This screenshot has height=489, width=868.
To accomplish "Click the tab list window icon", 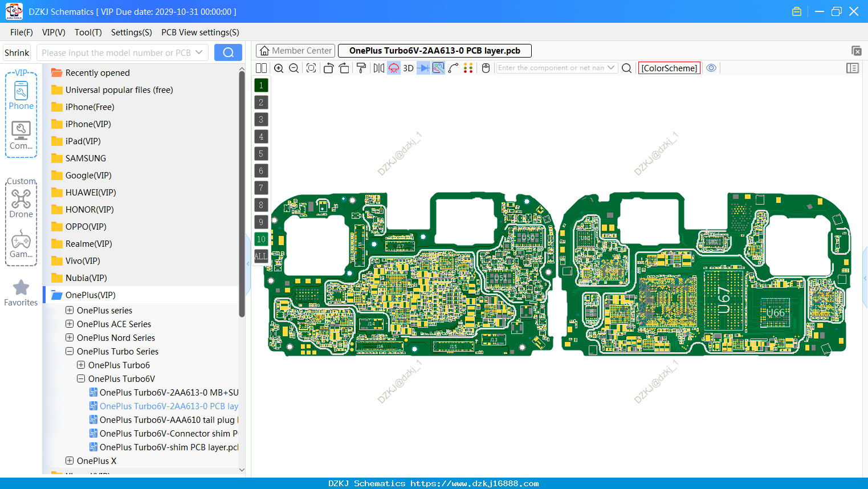I will (x=856, y=51).
